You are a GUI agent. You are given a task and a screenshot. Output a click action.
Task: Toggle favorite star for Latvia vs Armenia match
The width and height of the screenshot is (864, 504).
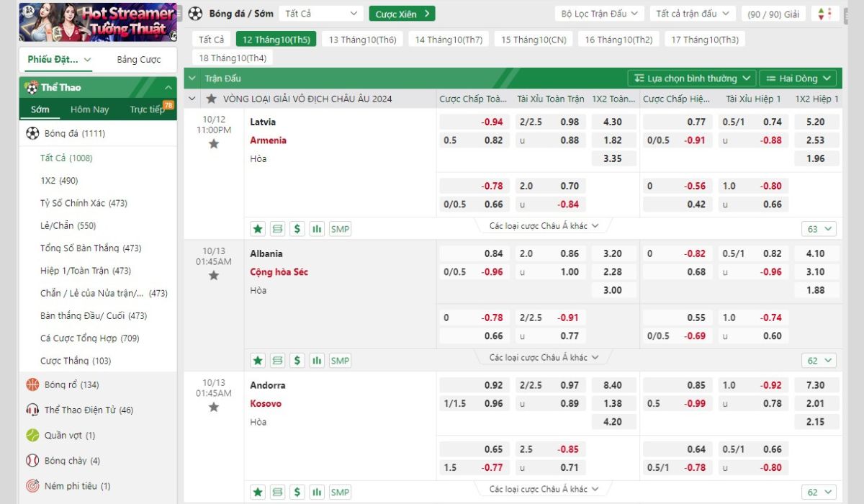click(x=214, y=144)
